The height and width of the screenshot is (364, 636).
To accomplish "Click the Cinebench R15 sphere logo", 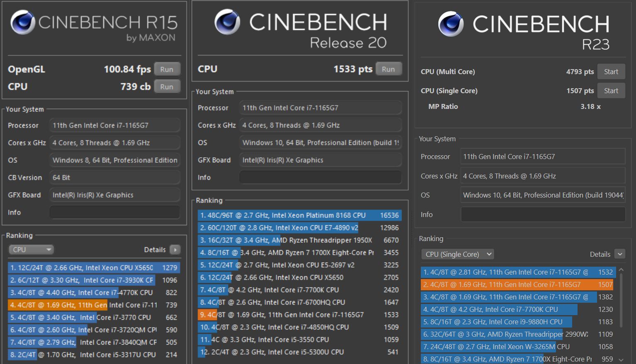I will tap(23, 22).
